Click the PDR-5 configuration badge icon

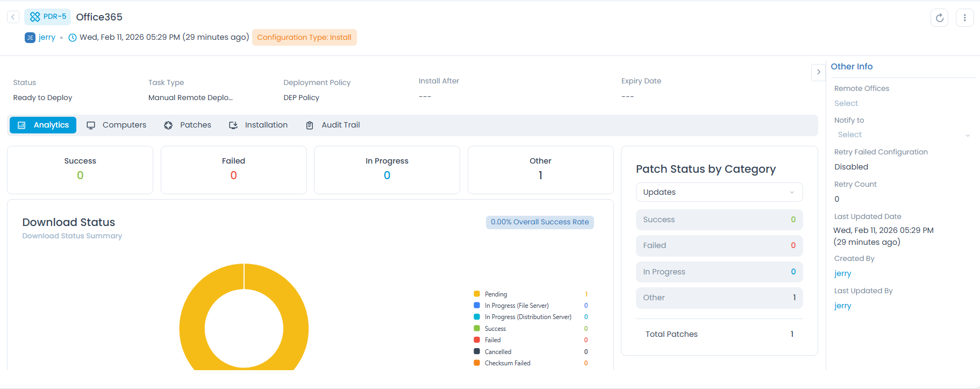click(35, 17)
